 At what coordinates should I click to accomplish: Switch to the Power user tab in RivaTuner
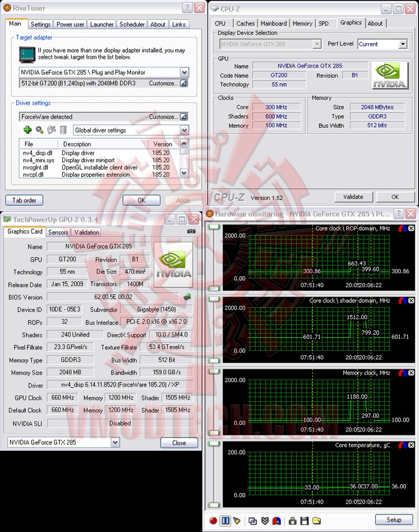coord(70,24)
